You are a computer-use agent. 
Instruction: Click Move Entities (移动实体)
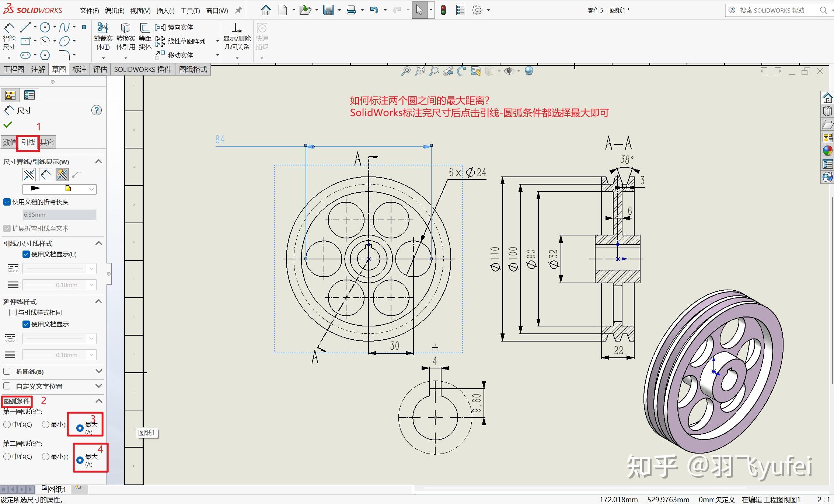click(174, 55)
